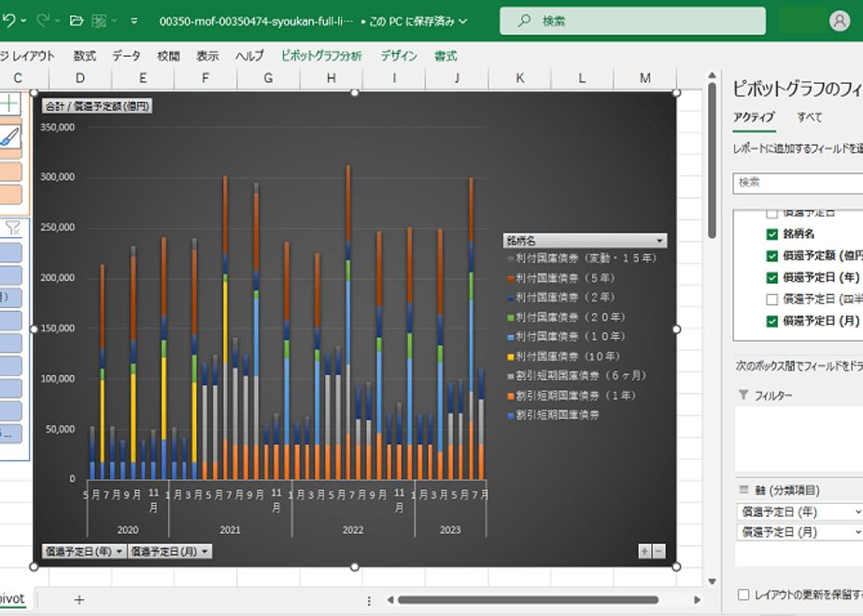
Task: Enable レイアウトの更新を保留する checkbox
Action: click(x=743, y=595)
